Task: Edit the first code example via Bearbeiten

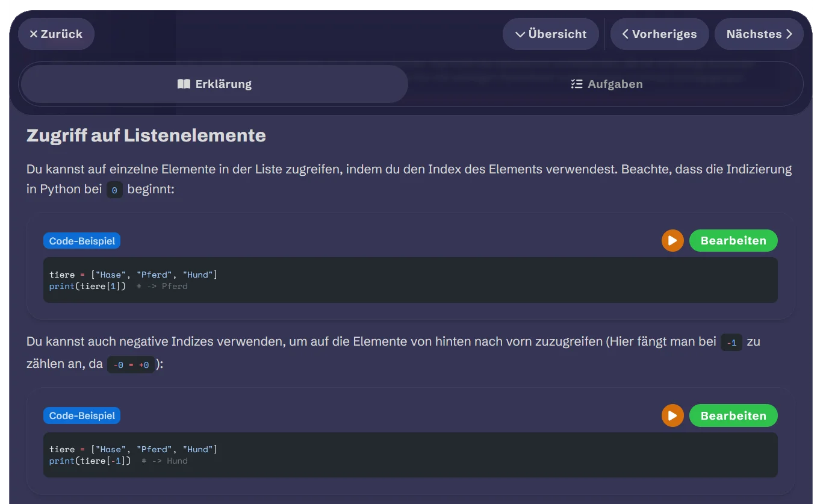Action: [733, 241]
